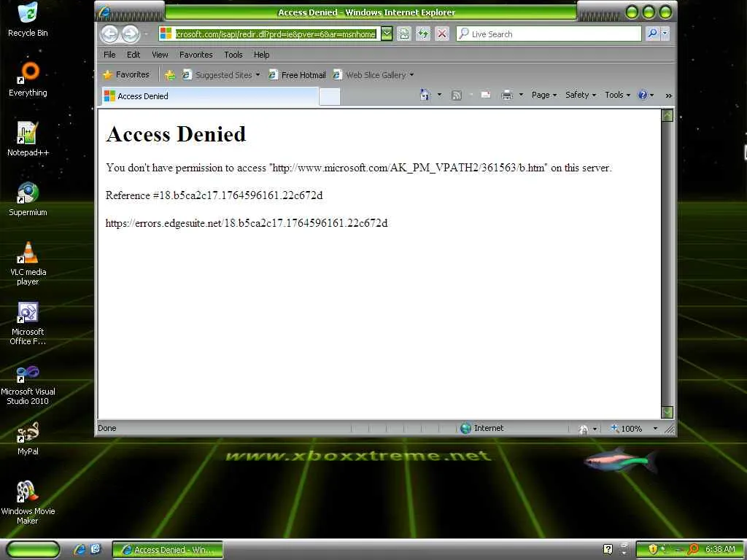Expand the zoom level dropdown arrow
The image size is (747, 560).
point(655,429)
